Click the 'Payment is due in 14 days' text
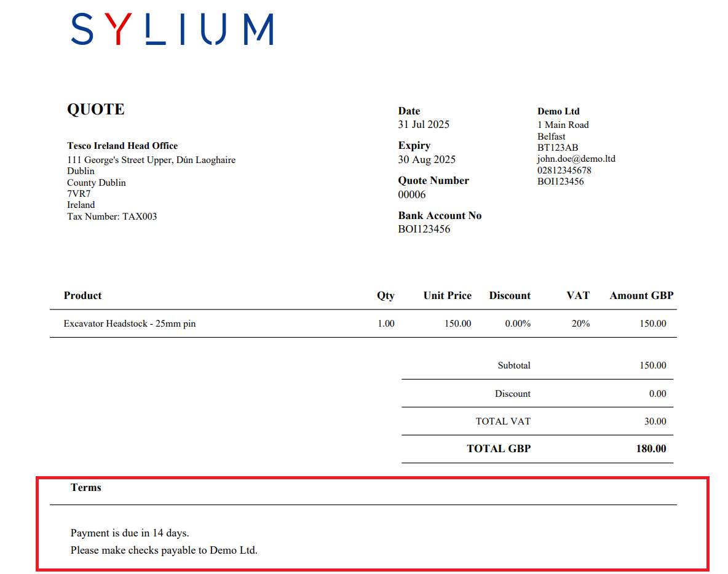The width and height of the screenshot is (728, 574). point(130,533)
